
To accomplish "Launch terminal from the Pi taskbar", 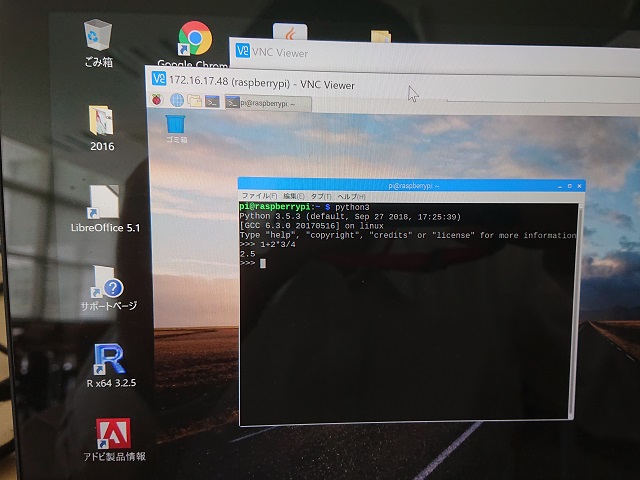I will click(211, 101).
